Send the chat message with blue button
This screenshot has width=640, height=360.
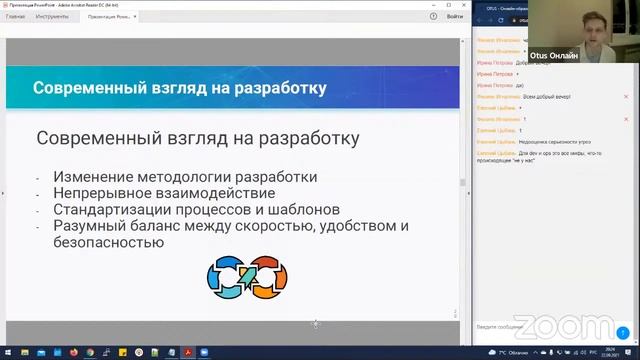pyautogui.click(x=623, y=333)
